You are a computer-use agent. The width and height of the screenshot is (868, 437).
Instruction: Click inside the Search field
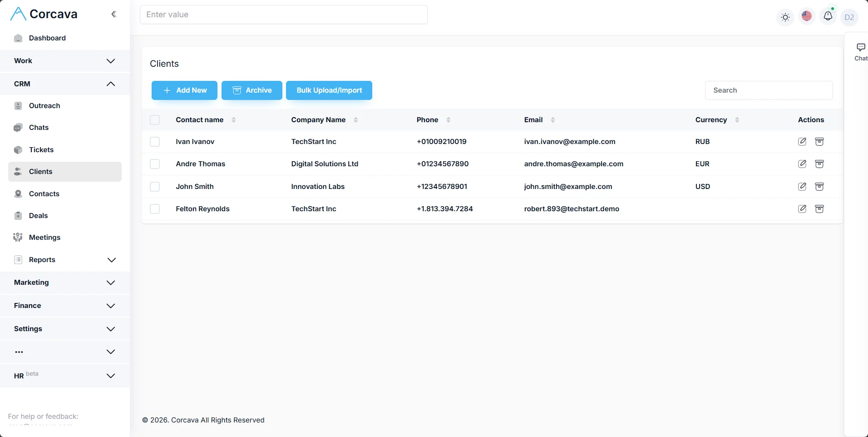[769, 90]
